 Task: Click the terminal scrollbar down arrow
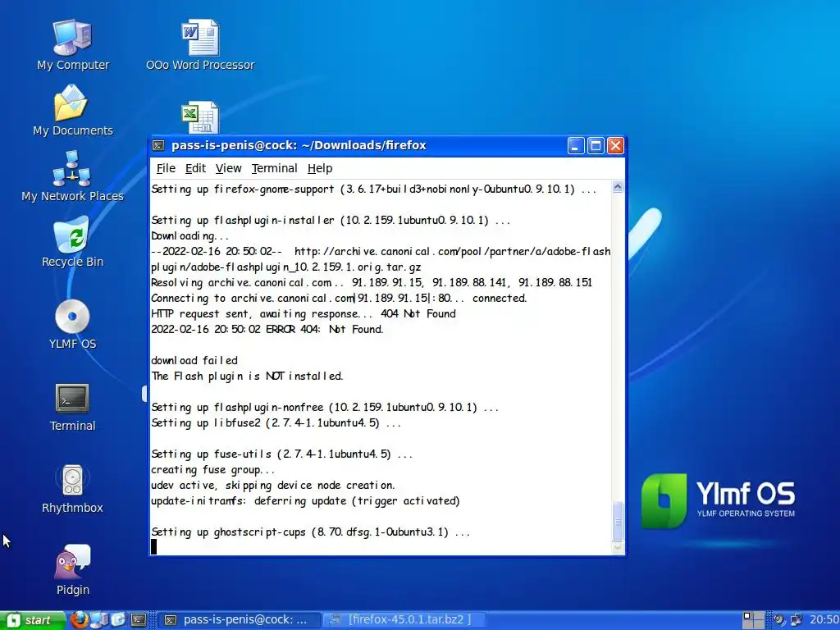618,548
